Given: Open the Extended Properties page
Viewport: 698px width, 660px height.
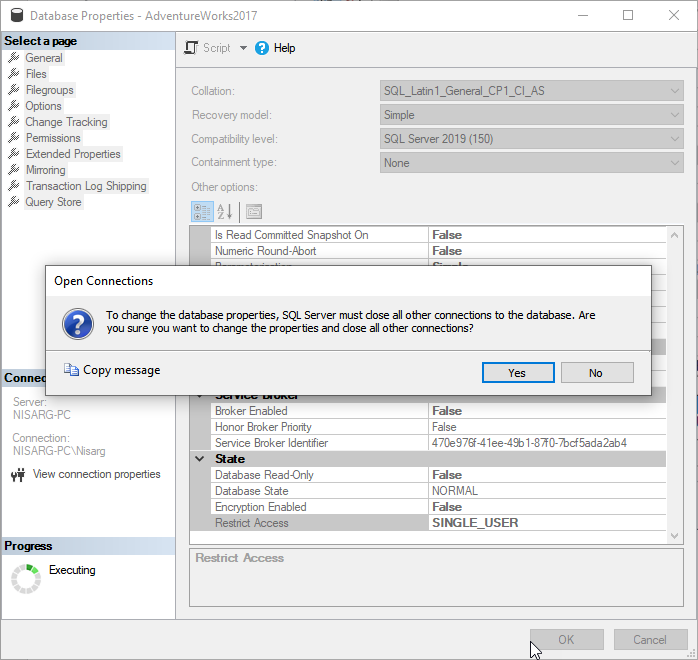Looking at the screenshot, I should 73,154.
